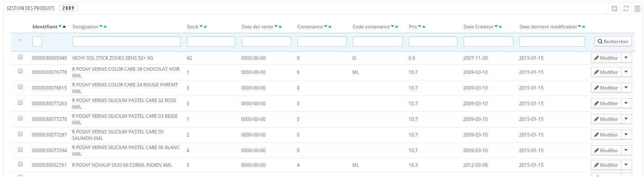644x177 pixels.
Task: Click the 2889 product count badge
Action: 68,8
